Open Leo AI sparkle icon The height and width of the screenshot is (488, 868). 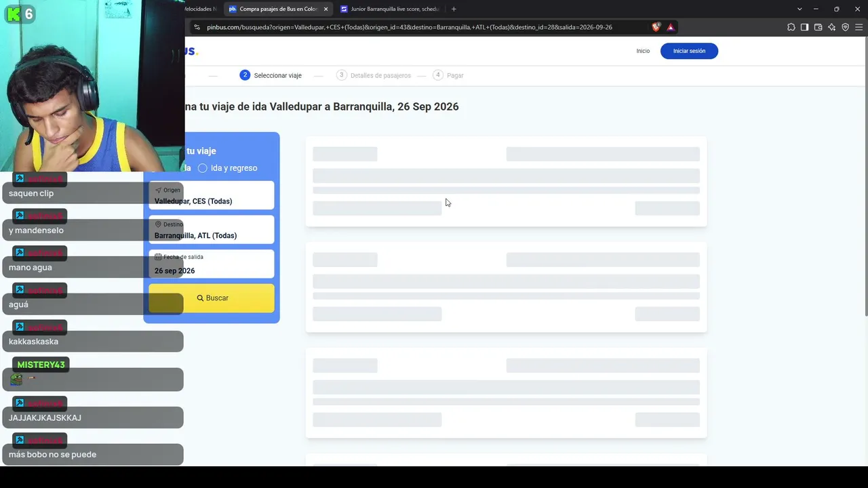831,27
